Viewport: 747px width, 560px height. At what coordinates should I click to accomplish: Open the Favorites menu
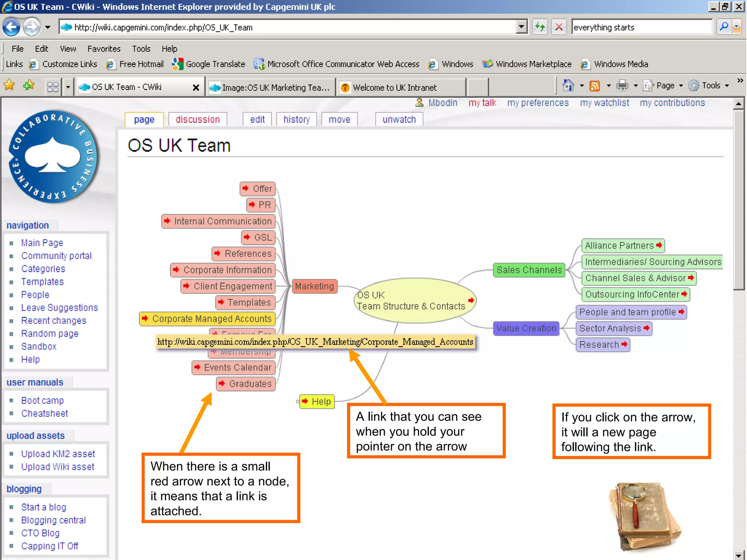tap(104, 49)
